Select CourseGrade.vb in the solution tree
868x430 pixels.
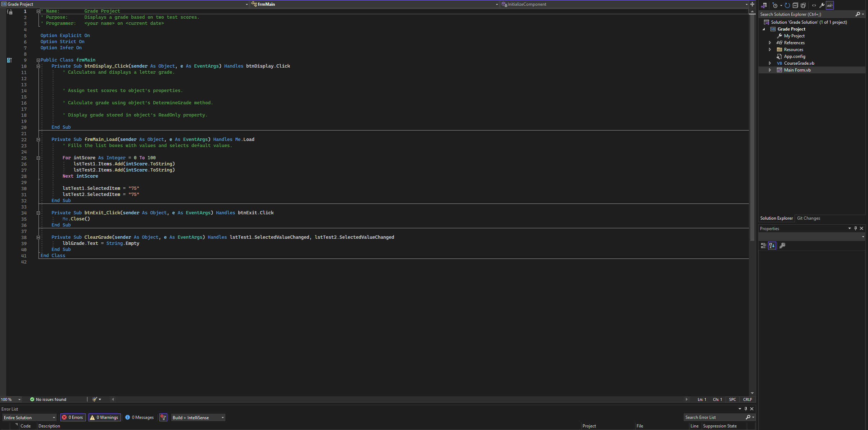tap(799, 63)
